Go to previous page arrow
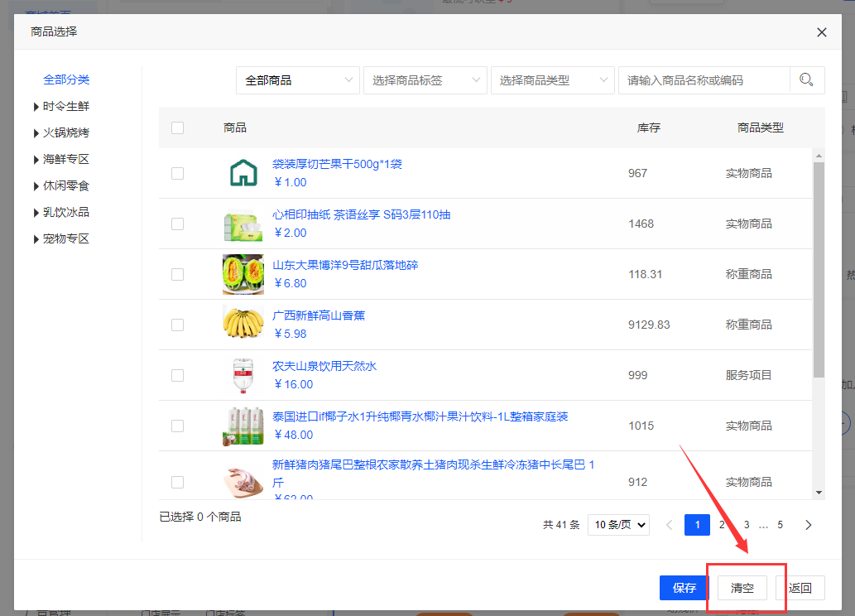 pos(669,525)
